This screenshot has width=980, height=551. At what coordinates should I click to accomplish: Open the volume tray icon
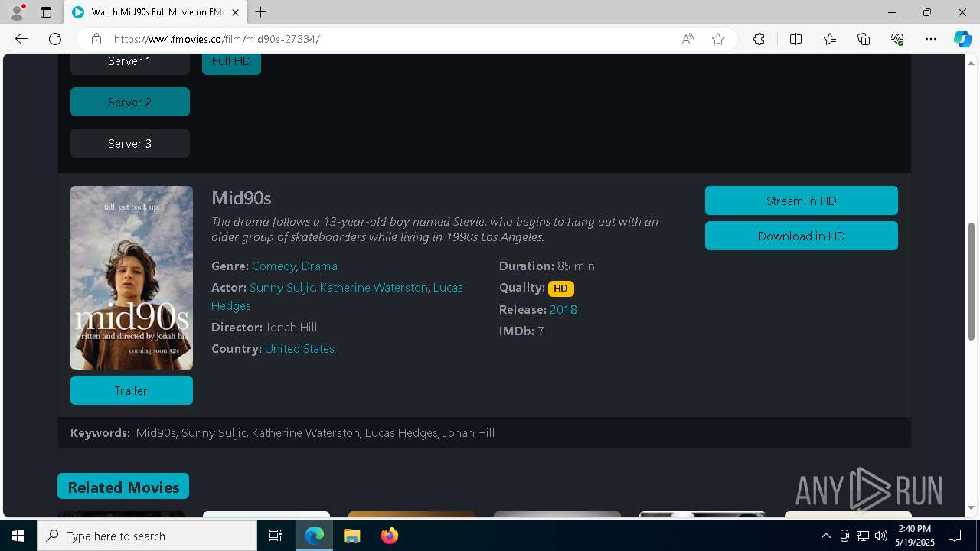point(881,536)
